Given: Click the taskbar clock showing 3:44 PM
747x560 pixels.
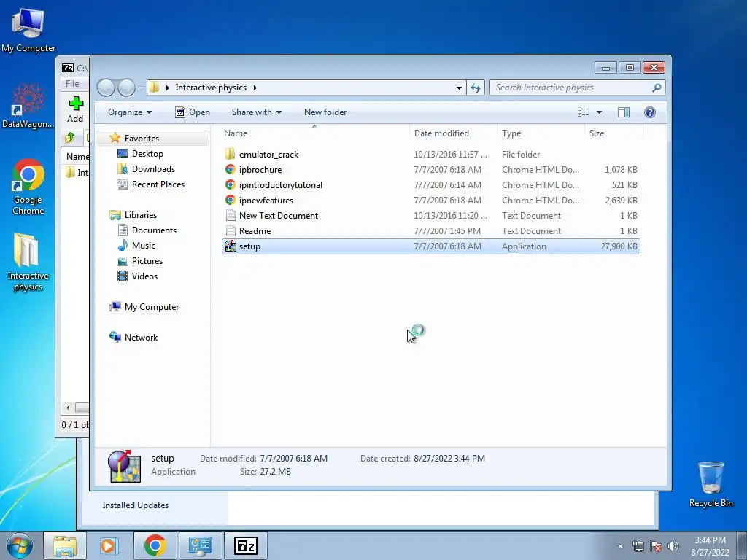Looking at the screenshot, I should (710, 545).
